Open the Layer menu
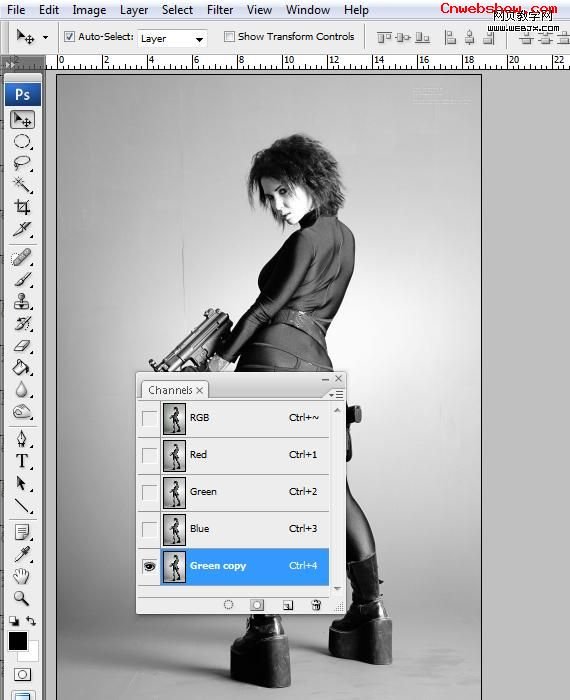 [x=134, y=9]
